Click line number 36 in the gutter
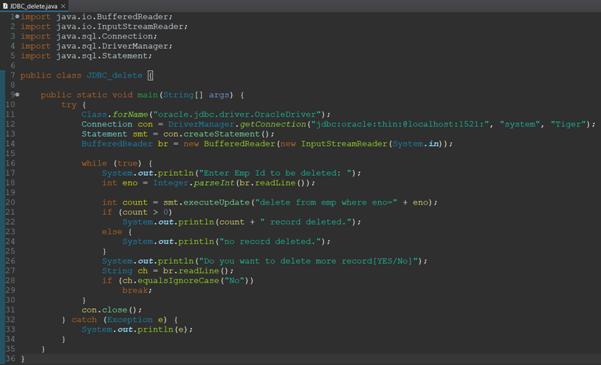This screenshot has height=365, width=601. pyautogui.click(x=10, y=358)
